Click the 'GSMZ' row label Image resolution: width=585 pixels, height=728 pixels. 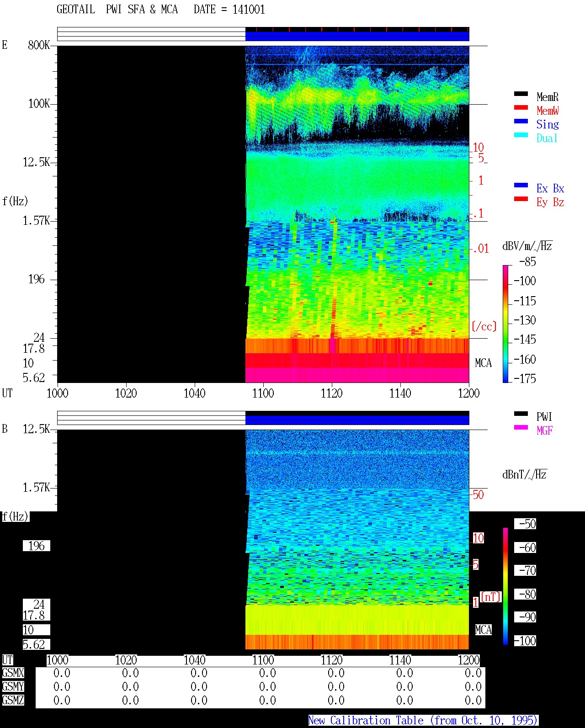point(13,700)
